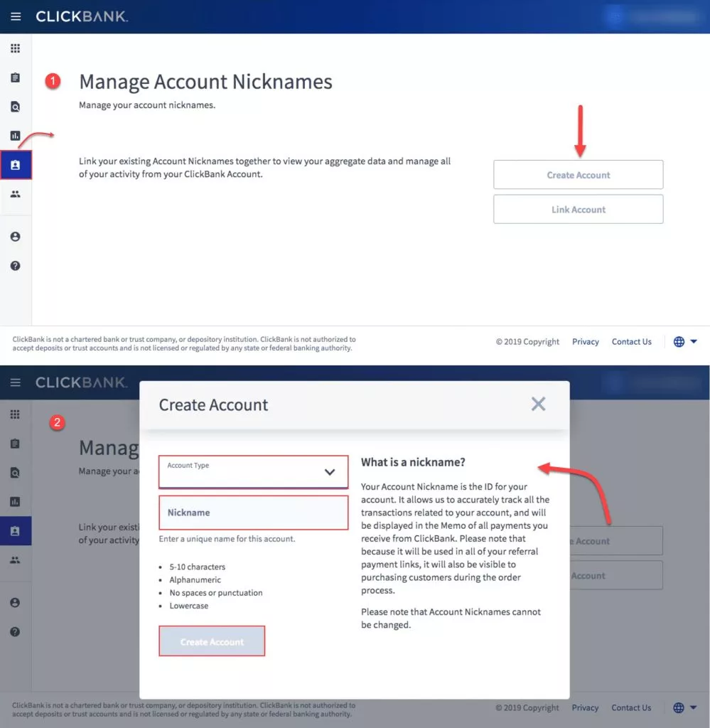710x728 pixels.
Task: Click the "Alphanumeric" requirement text
Action: click(195, 580)
